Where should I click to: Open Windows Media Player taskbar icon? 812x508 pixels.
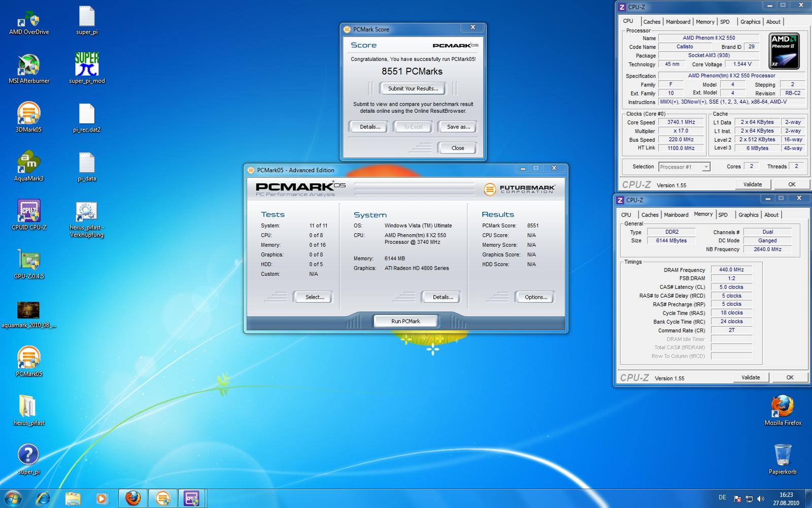point(101,498)
